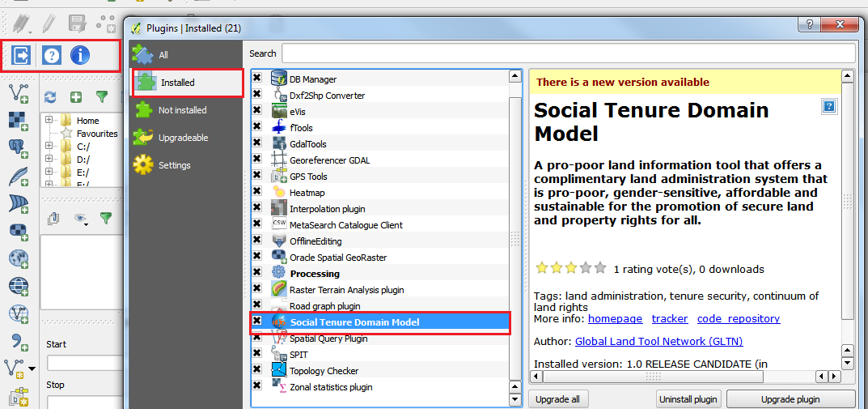Select the Add WCS Layer globe icon
Image resolution: width=868 pixels, height=409 pixels.
(18, 286)
